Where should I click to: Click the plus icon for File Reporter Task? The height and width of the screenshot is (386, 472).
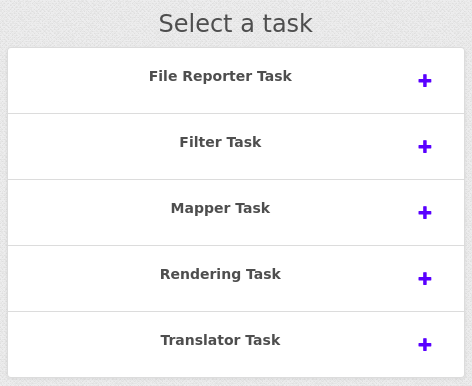pyautogui.click(x=425, y=81)
